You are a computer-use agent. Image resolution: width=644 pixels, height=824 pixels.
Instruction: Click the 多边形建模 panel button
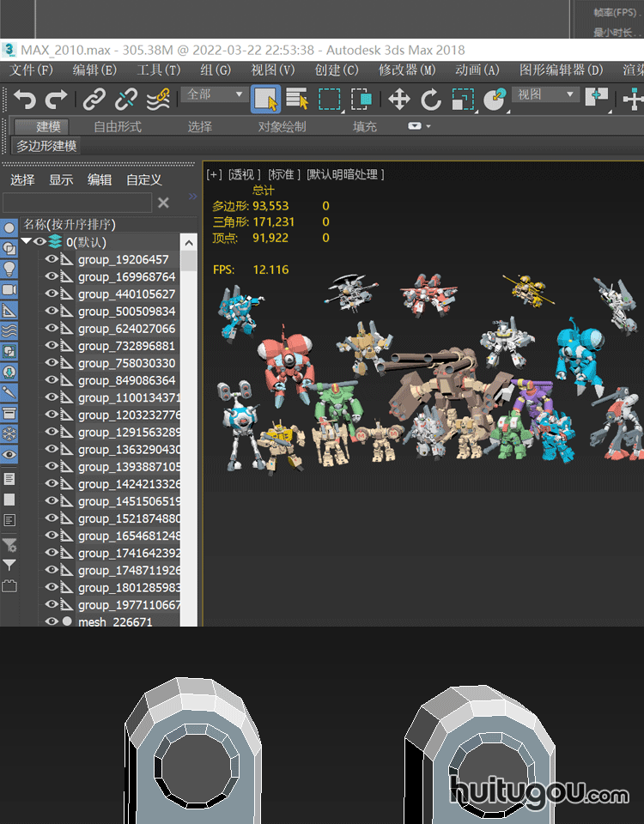[x=46, y=146]
